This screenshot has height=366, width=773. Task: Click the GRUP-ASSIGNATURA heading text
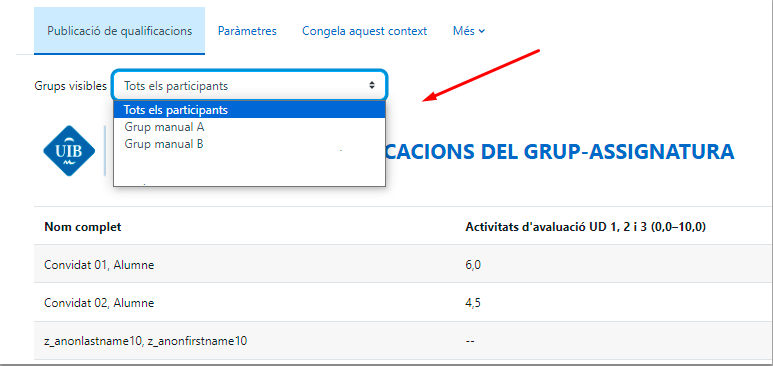coord(629,151)
